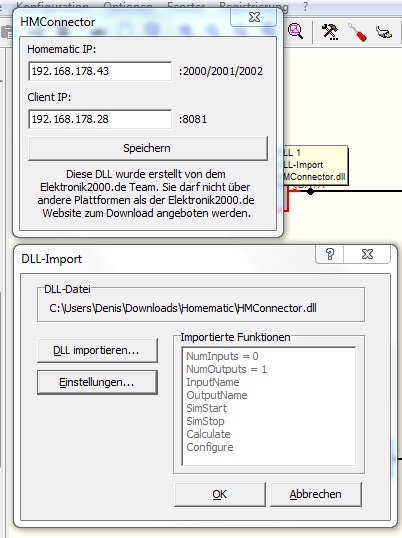Click the help question mark in DLL-Import

click(330, 254)
